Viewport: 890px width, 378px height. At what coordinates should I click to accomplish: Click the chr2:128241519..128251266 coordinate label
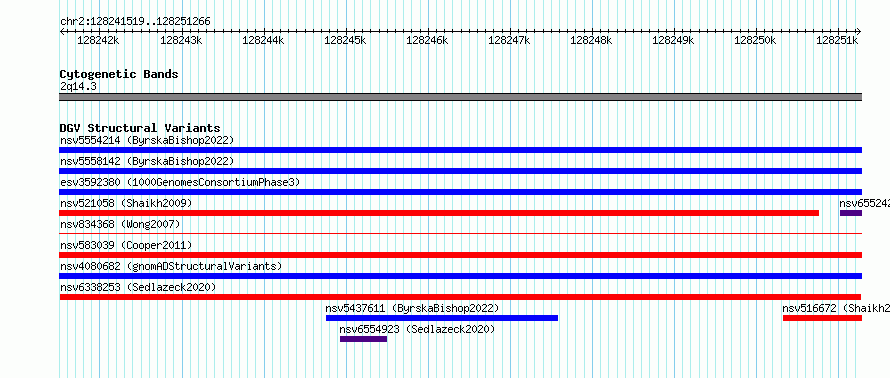[135, 22]
